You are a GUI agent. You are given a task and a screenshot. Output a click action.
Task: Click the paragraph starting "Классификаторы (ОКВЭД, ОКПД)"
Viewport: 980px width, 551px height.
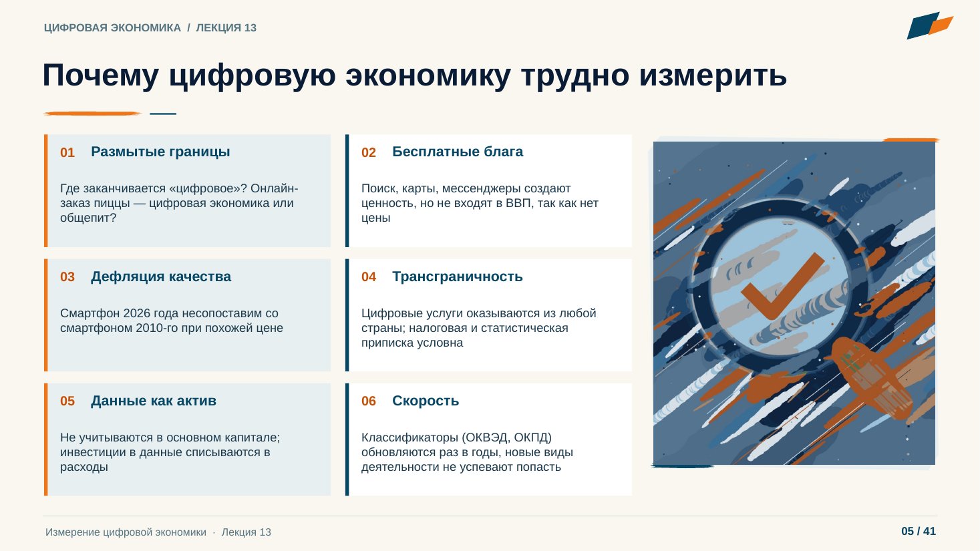(467, 452)
